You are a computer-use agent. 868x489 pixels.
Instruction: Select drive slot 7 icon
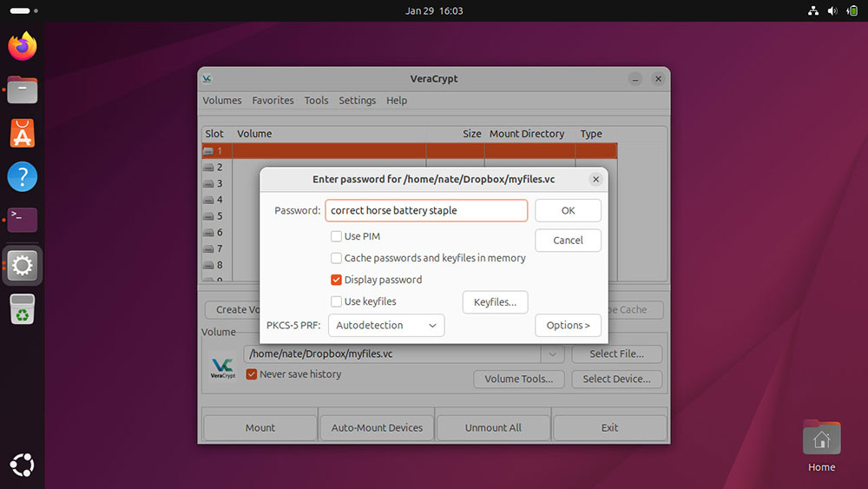pos(208,249)
